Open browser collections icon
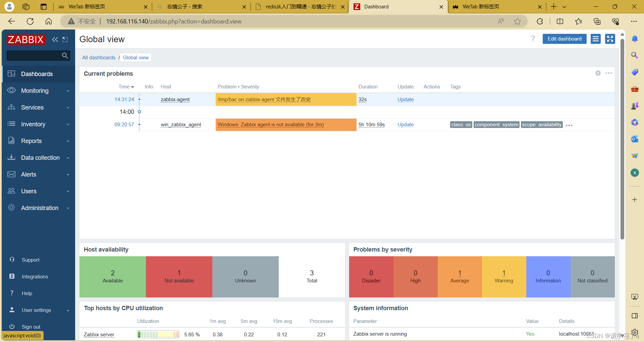Screen dimensions: 644x342 597,21
